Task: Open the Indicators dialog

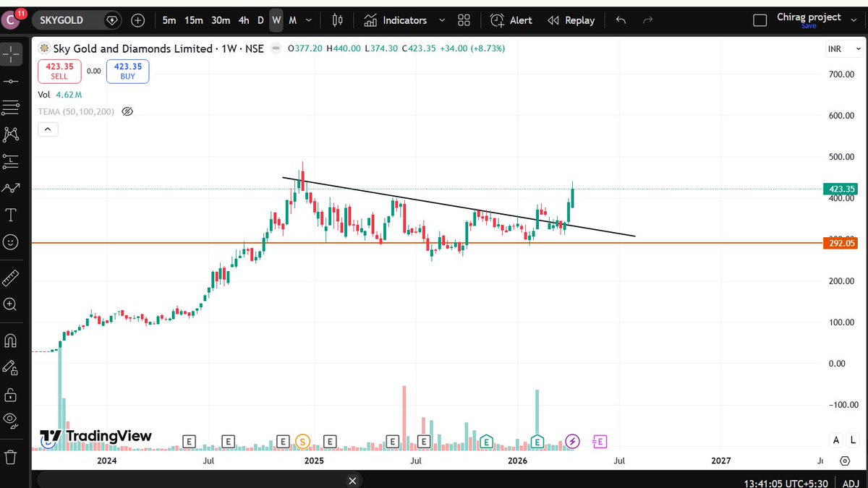Action: [396, 20]
